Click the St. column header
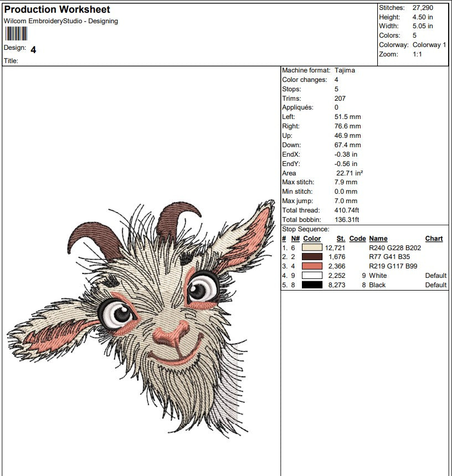 pos(341,239)
